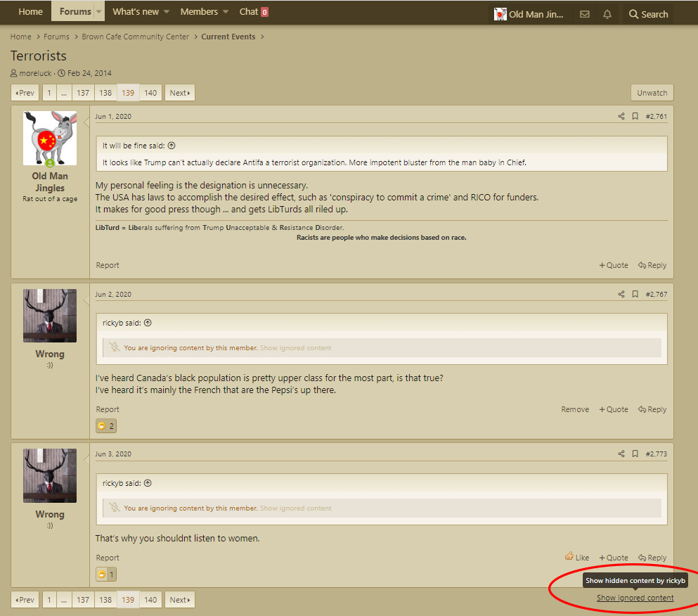Viewport: 698px width, 616px height.
Task: Open thread starter moreluck profile
Action: pyautogui.click(x=35, y=73)
